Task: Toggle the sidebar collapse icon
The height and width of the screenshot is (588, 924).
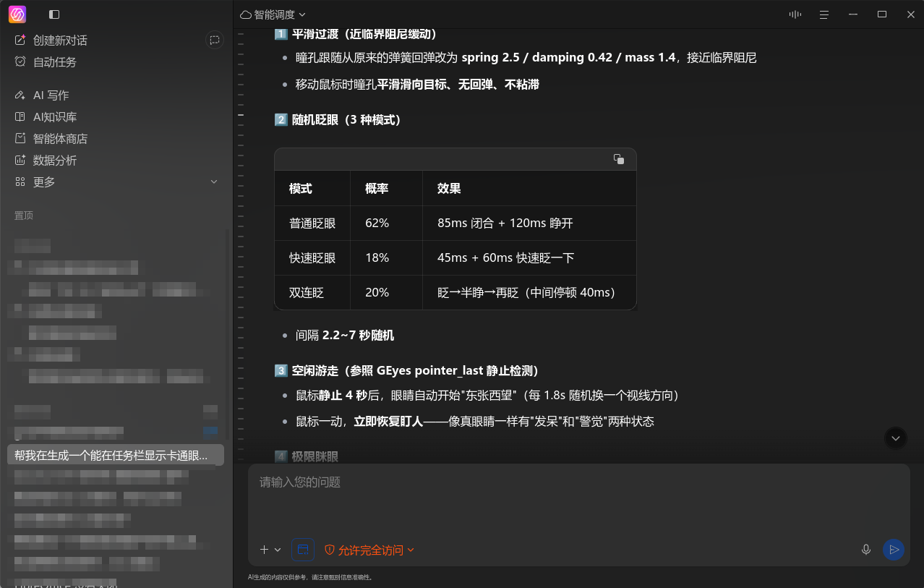Action: pos(54,14)
